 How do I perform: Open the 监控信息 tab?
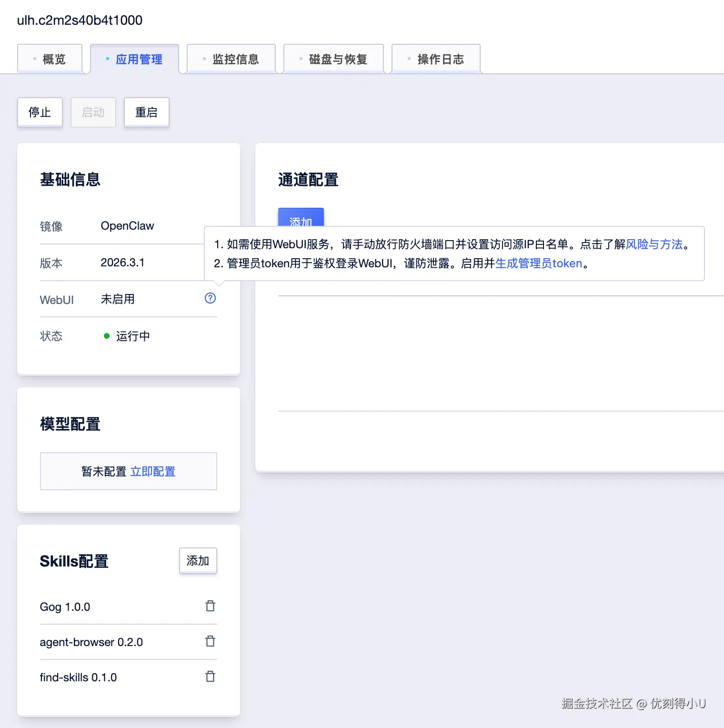[x=231, y=59]
